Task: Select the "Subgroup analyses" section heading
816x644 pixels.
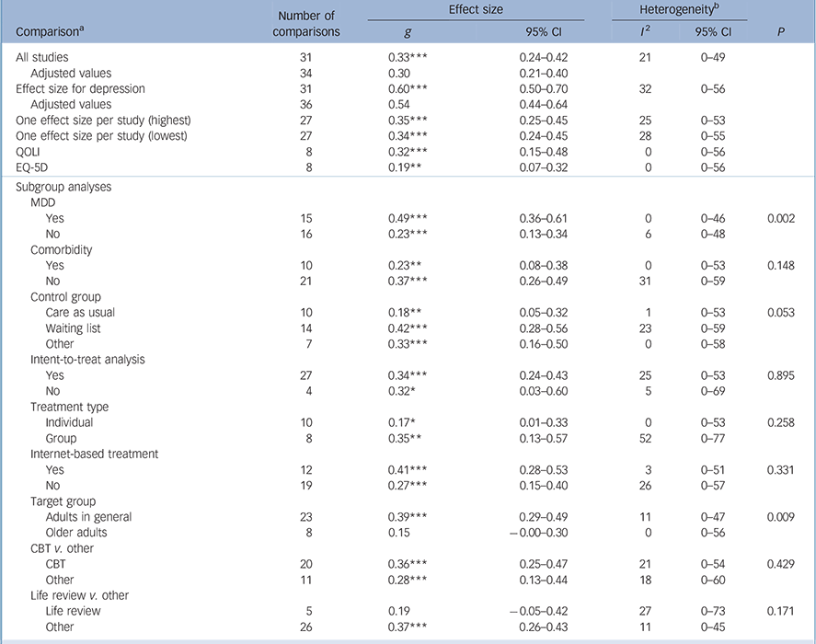Action: pyautogui.click(x=62, y=188)
